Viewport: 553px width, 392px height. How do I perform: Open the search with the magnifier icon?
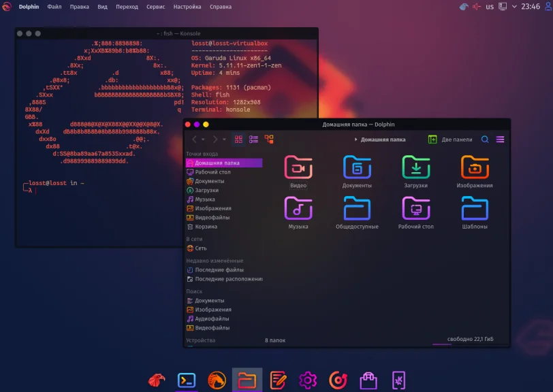(485, 139)
